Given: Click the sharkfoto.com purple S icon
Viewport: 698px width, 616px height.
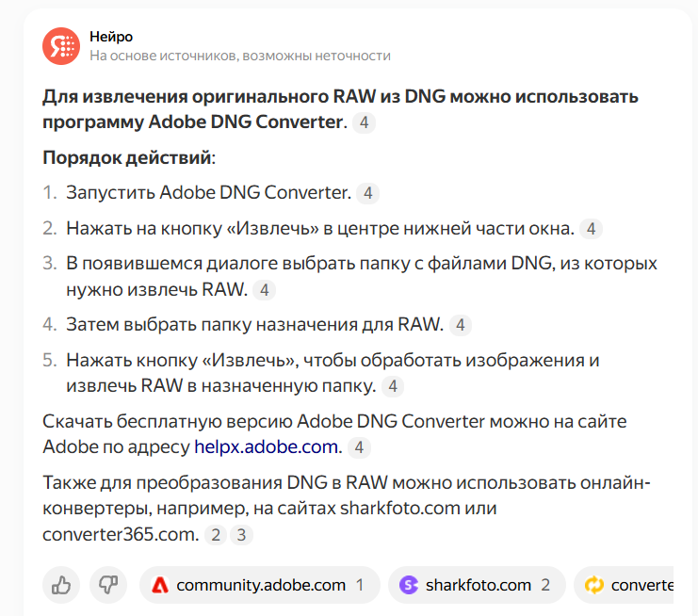Looking at the screenshot, I should coord(409,585).
